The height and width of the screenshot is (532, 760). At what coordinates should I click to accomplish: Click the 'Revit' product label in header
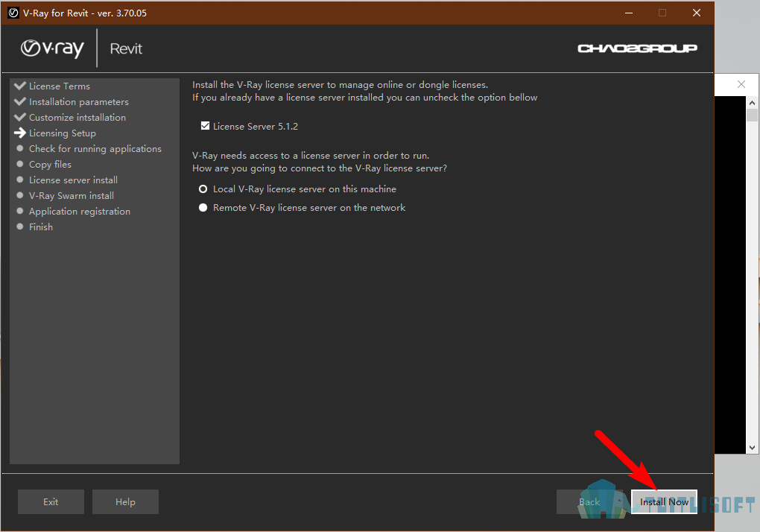(x=126, y=48)
